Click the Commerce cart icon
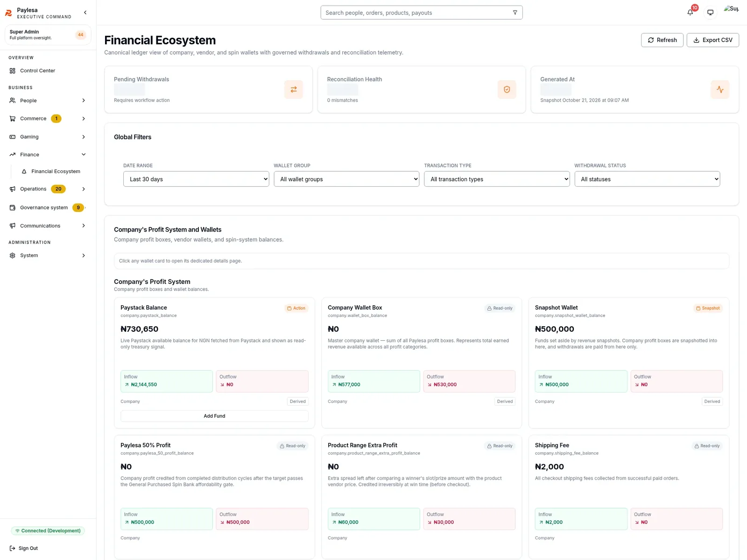Screen dimensions: 747x560 point(13,119)
